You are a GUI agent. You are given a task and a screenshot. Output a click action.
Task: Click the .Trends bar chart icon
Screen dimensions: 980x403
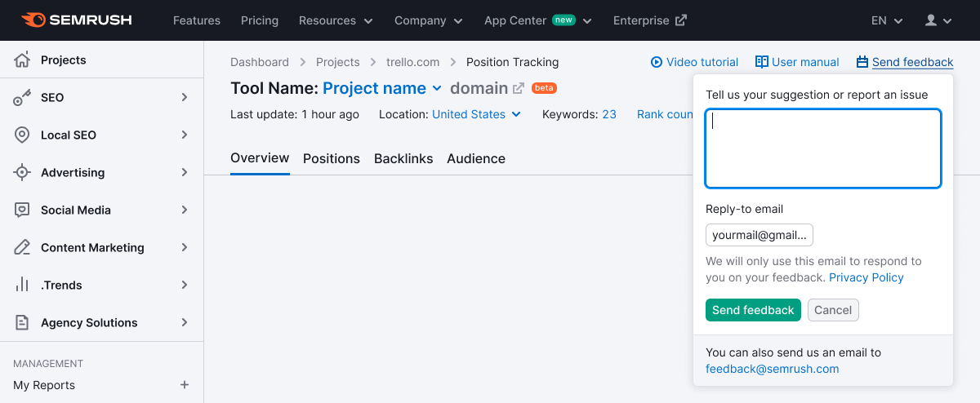pyautogui.click(x=22, y=286)
